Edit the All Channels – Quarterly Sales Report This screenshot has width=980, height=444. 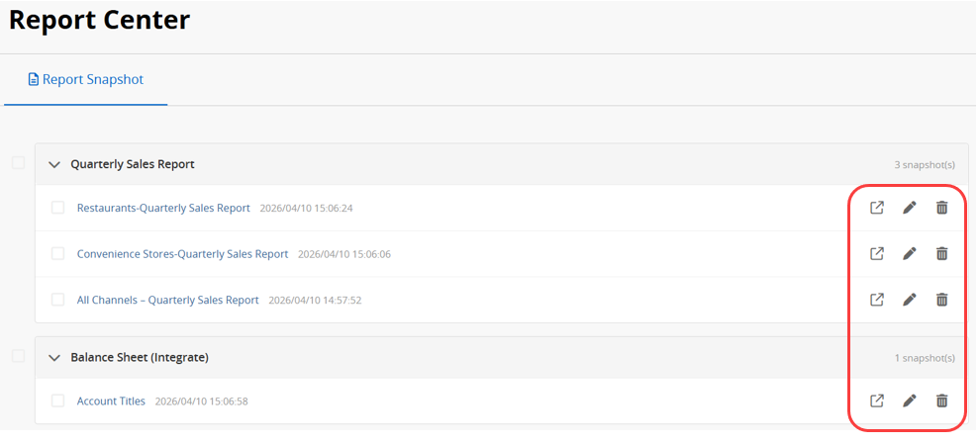(x=909, y=300)
